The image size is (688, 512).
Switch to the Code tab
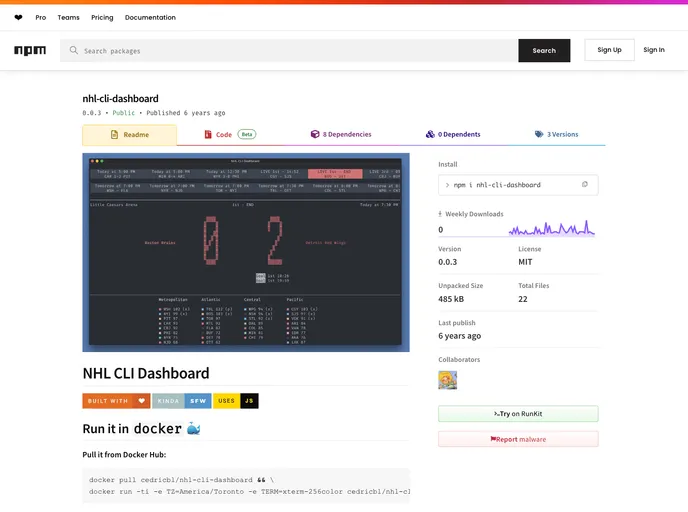click(x=230, y=134)
